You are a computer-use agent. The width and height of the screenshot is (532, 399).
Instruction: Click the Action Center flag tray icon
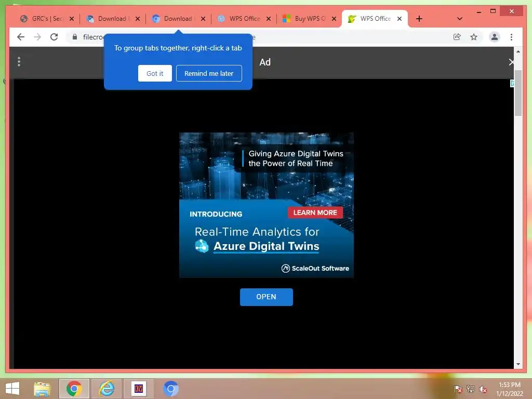click(x=458, y=389)
